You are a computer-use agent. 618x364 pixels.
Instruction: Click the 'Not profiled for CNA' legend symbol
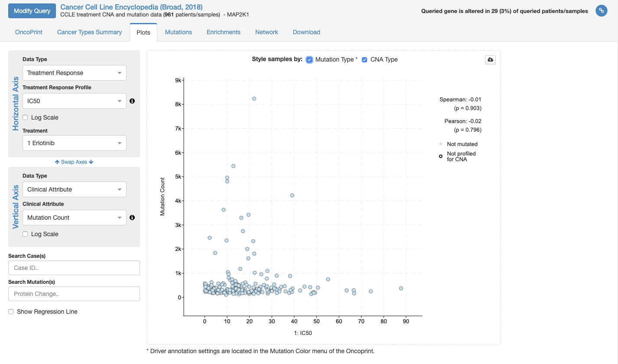440,156
